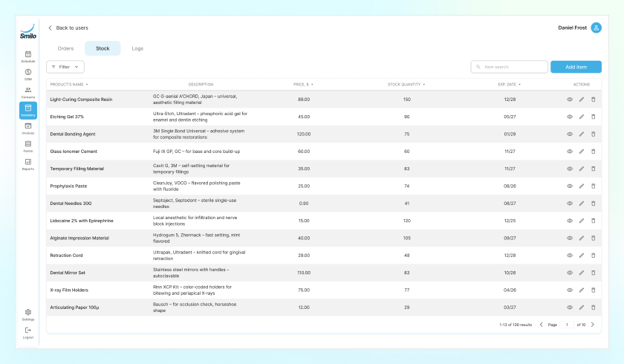Image resolution: width=624 pixels, height=364 pixels.
Task: Edit Dental Bonding Agent entry
Action: (x=582, y=134)
